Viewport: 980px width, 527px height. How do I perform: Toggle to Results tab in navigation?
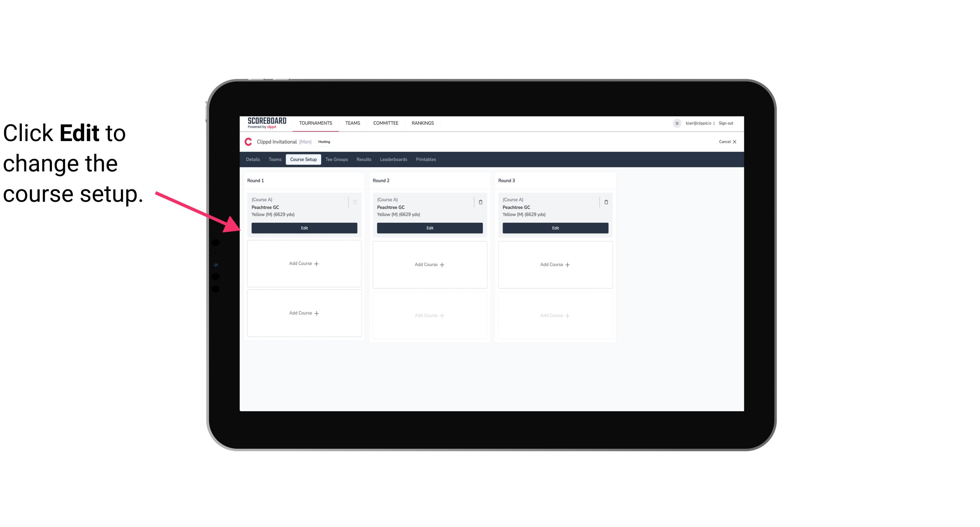[364, 160]
